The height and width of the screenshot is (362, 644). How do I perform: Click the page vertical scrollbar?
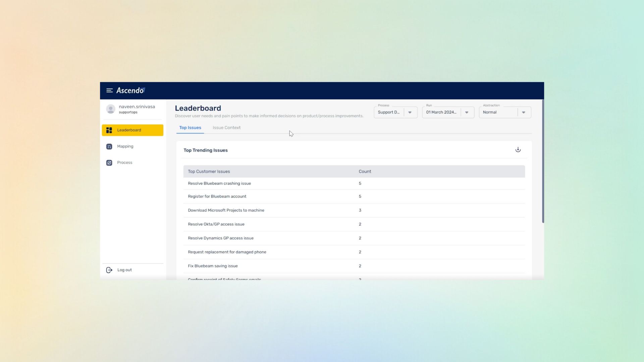543,161
